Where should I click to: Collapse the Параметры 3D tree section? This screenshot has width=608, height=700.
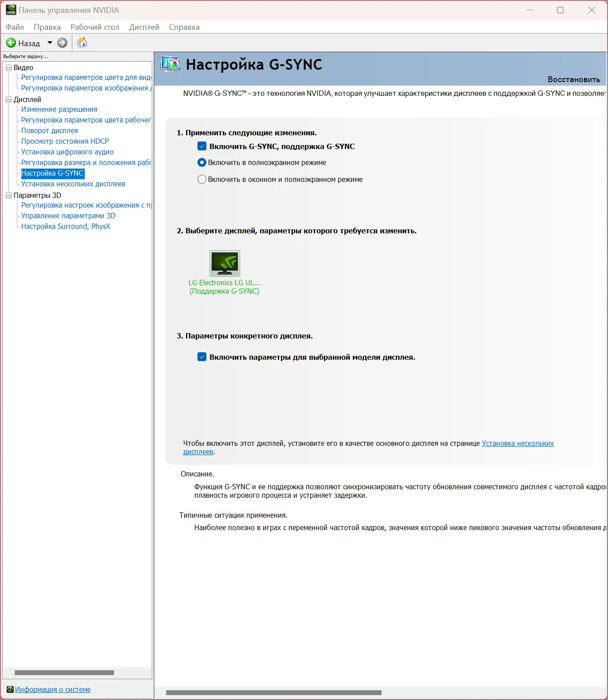(x=8, y=196)
